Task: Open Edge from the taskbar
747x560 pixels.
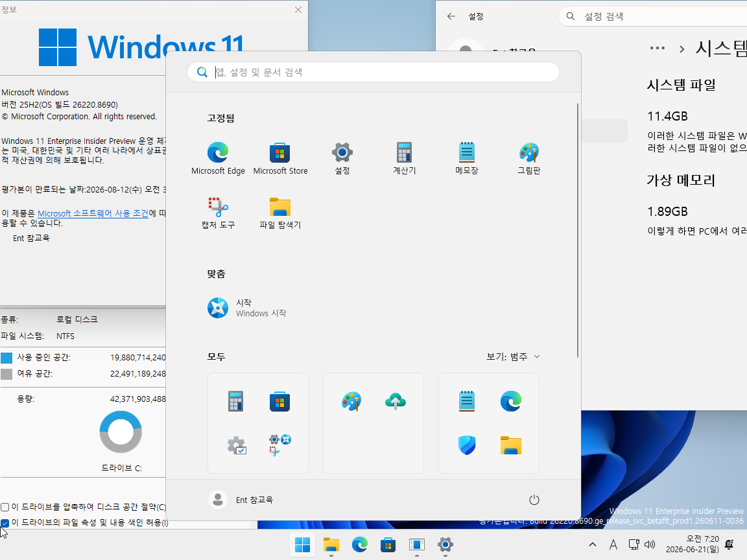Action: coord(360,544)
